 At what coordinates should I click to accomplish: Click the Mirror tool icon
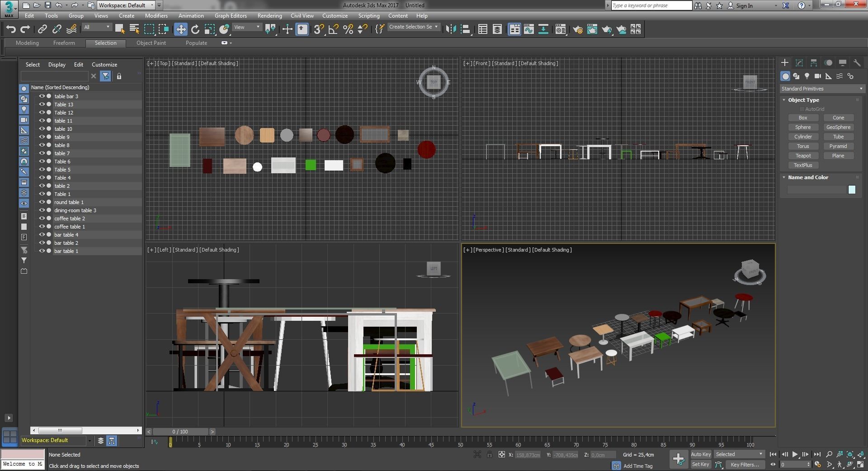451,29
